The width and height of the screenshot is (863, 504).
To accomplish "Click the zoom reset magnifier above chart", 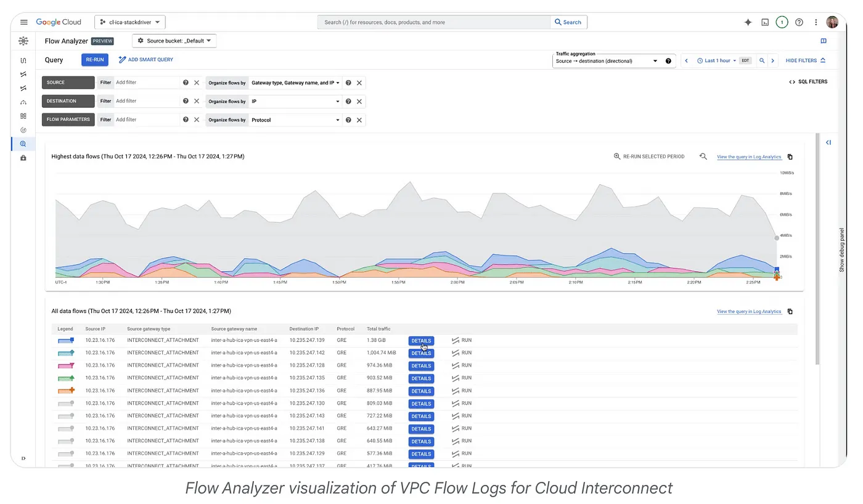I will 703,156.
